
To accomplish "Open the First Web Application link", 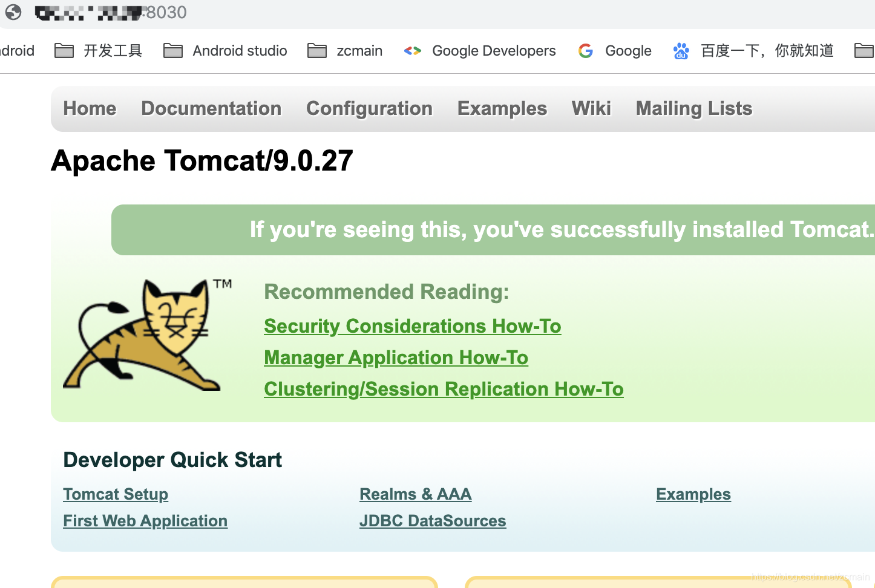I will pyautogui.click(x=145, y=521).
